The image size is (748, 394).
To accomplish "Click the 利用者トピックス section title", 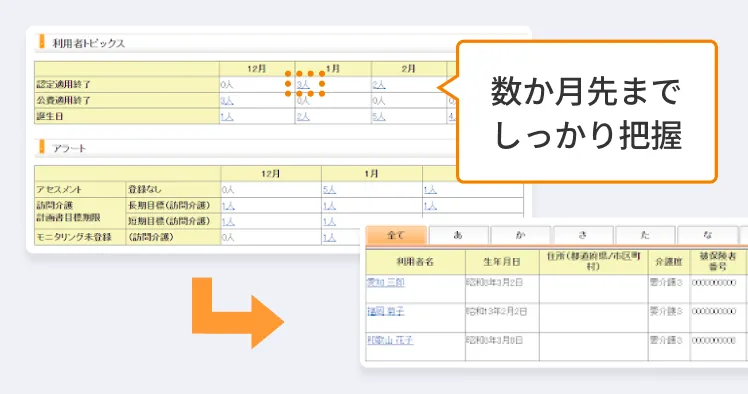I will click(x=89, y=43).
